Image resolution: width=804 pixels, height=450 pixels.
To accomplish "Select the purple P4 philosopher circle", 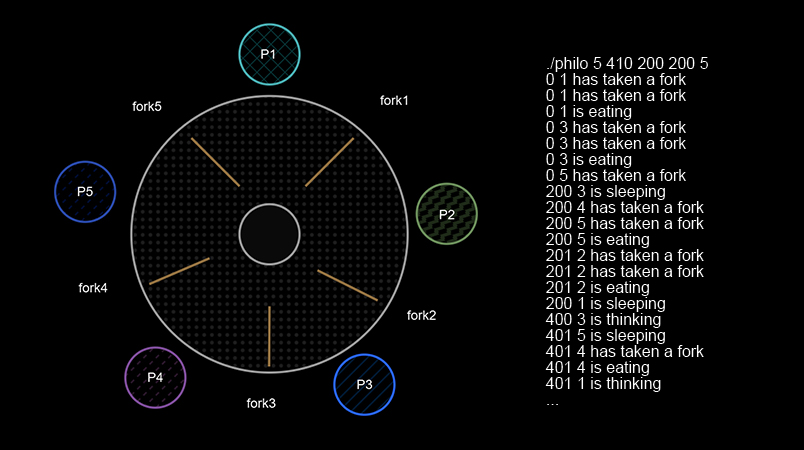I will click(155, 377).
